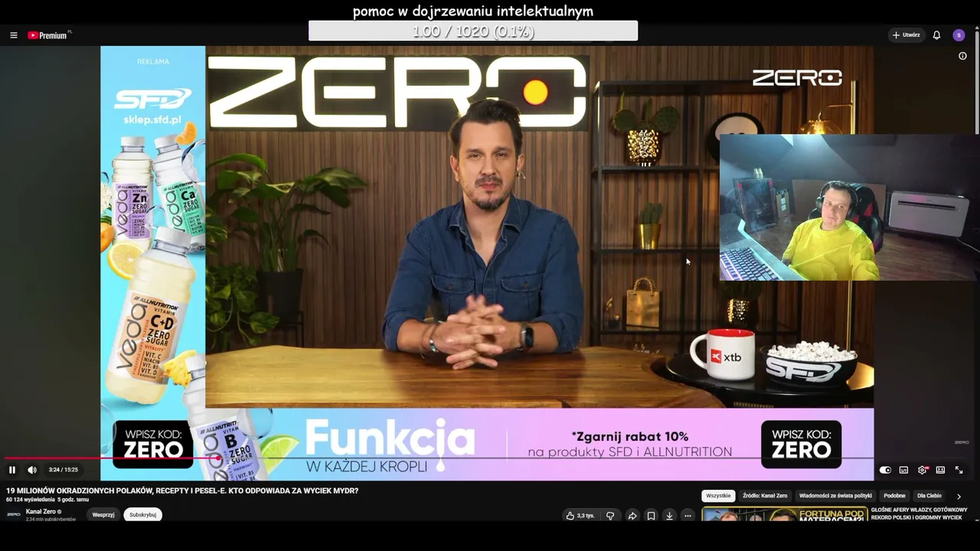980x551 pixels.
Task: Select the Dla Ciebie filter chip
Action: (x=929, y=496)
